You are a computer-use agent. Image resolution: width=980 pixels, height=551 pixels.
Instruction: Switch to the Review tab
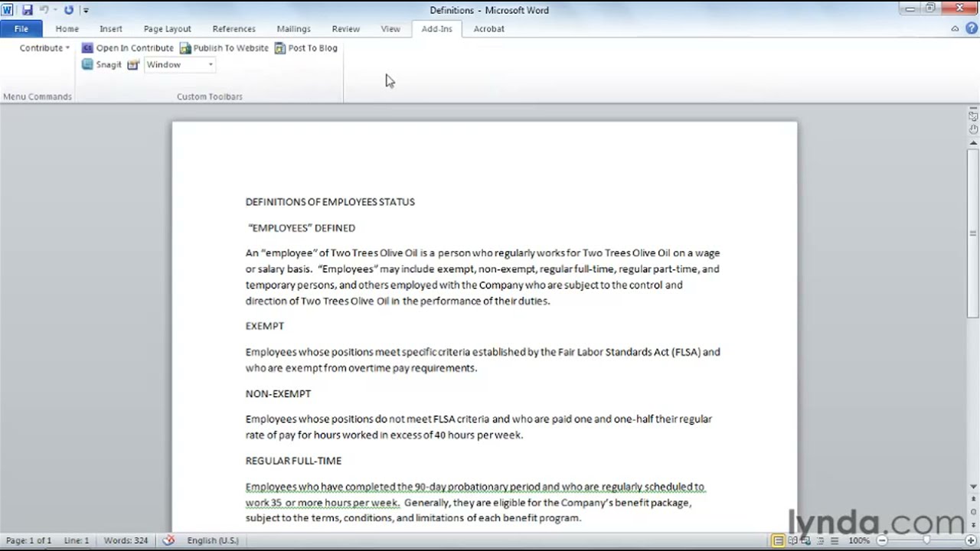[345, 29]
